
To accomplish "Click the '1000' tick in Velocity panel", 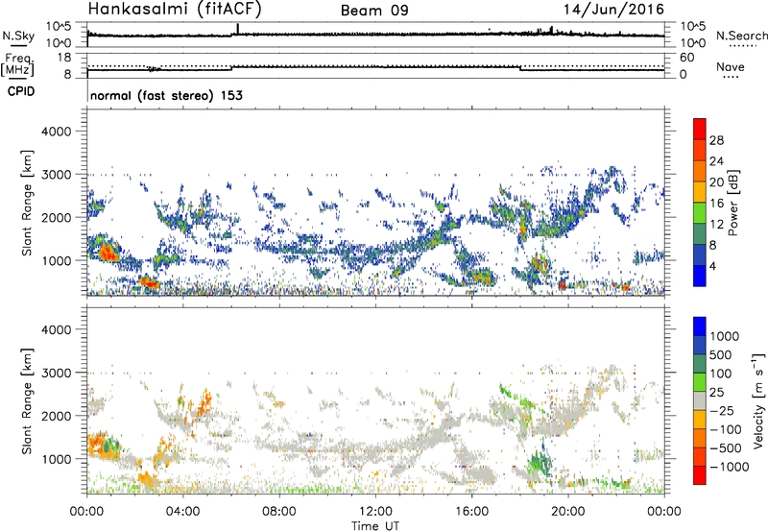I will (x=57, y=459).
